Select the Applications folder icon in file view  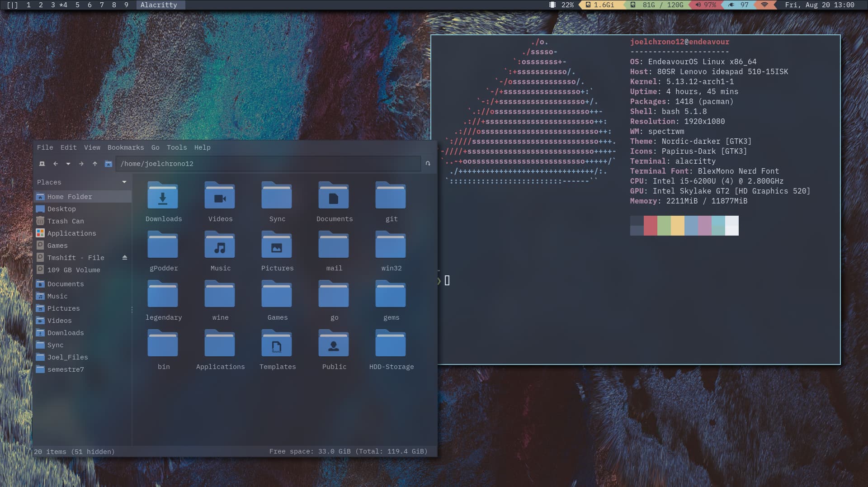tap(220, 343)
